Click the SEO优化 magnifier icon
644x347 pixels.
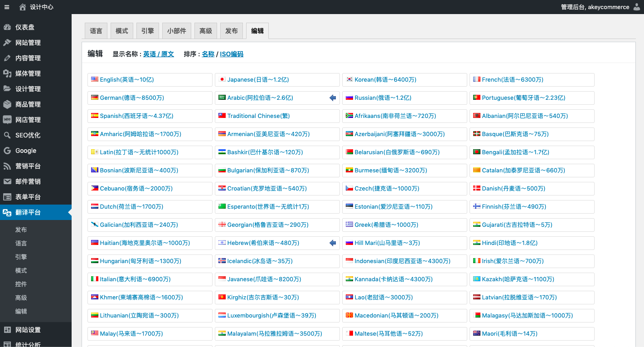7,135
